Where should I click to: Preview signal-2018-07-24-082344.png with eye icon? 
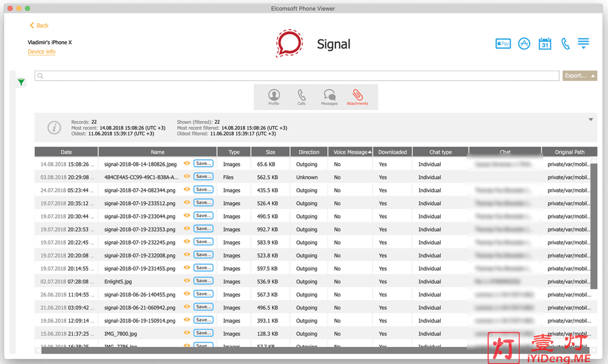coord(187,189)
